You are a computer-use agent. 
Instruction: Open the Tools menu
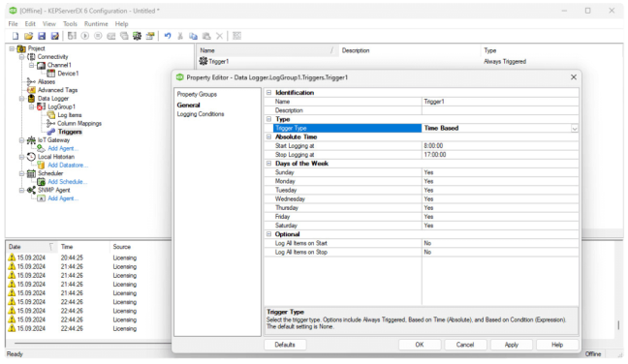[70, 24]
